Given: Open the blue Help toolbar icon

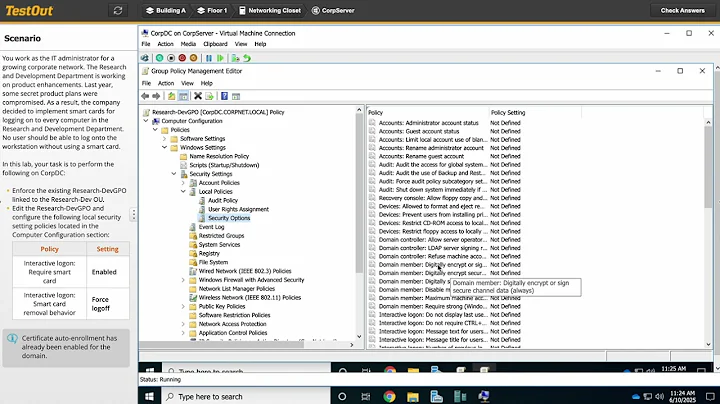Looking at the screenshot, I should (x=225, y=96).
